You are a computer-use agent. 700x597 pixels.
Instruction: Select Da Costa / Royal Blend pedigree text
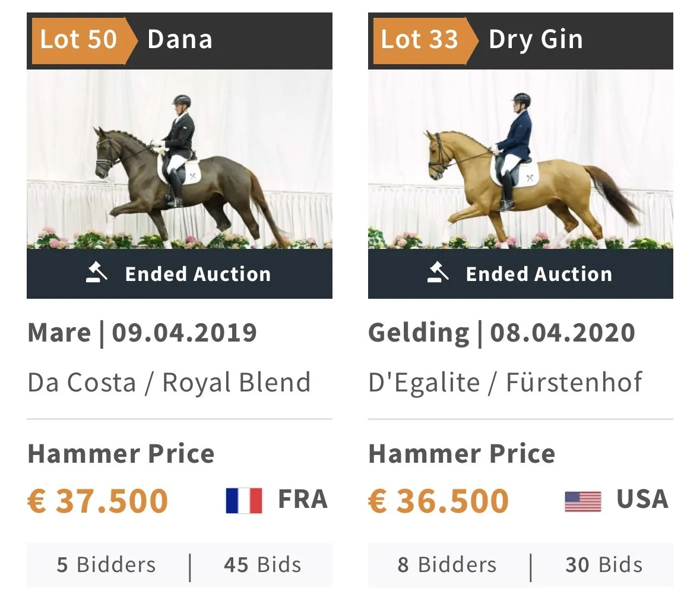(169, 383)
